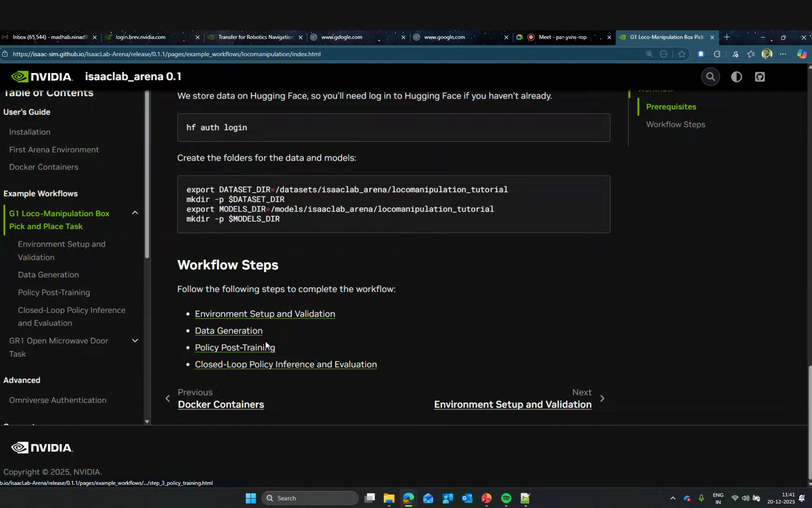Expand the GR1 Open Microwave Door Task section

[135, 340]
